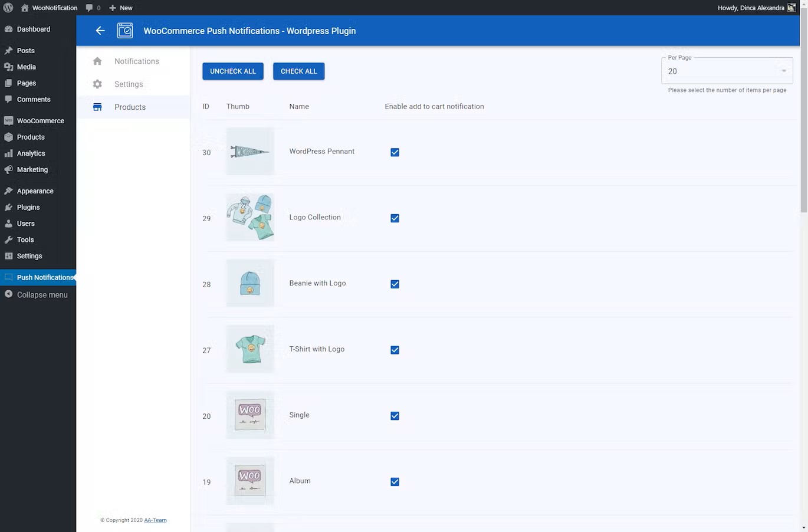Click the UNCHECK ALL button
Viewport: 808px width, 532px height.
[233, 71]
